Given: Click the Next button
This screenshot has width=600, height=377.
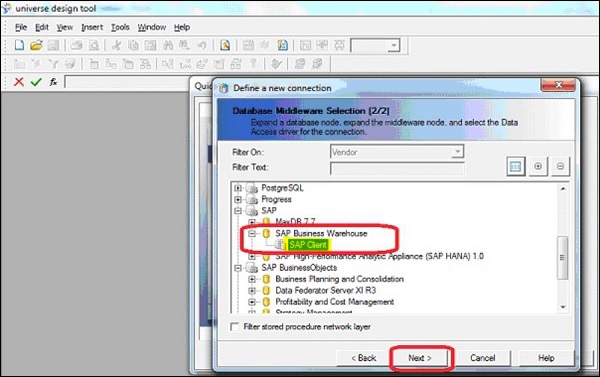Looking at the screenshot, I should 420,358.
